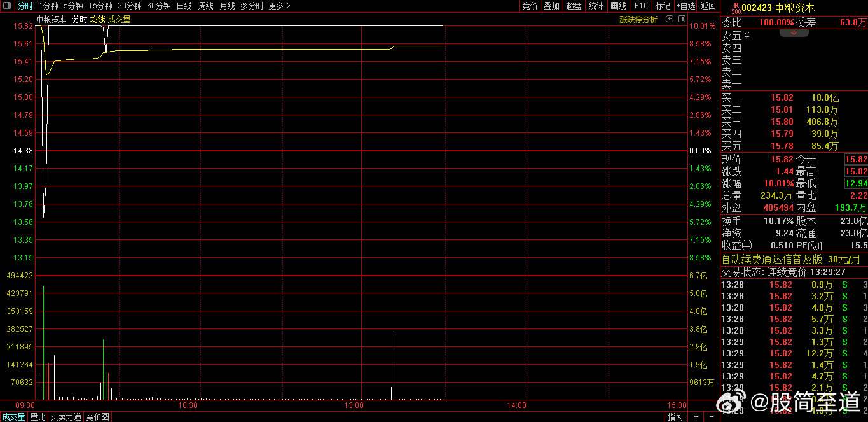Click the 今开 15.82 value
This screenshot has height=422, width=868.
click(x=856, y=159)
